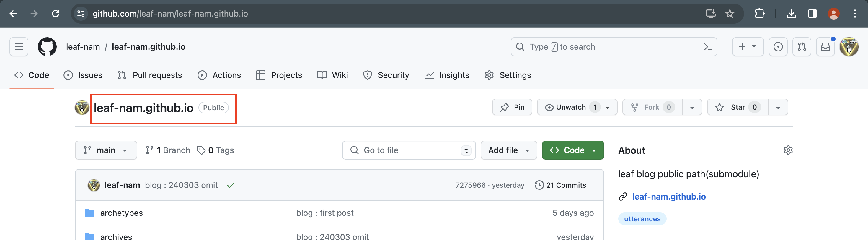Open the 21 Commits history link

(x=560, y=185)
